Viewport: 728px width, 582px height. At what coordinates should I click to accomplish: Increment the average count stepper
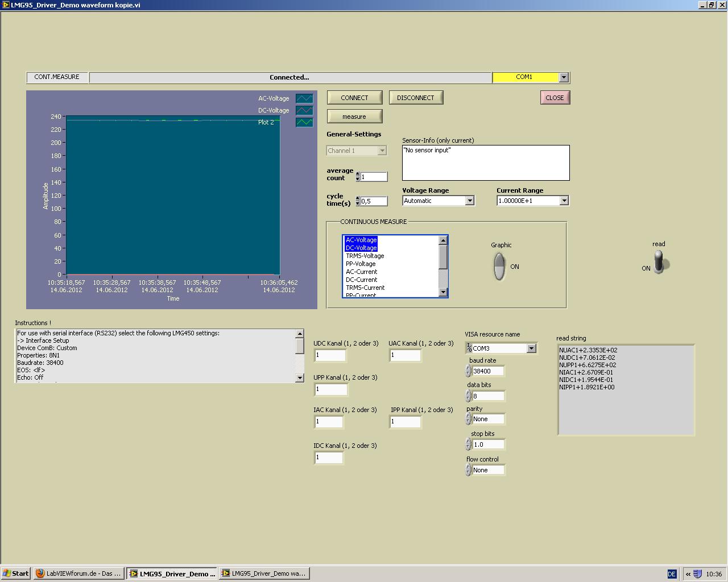click(x=358, y=174)
